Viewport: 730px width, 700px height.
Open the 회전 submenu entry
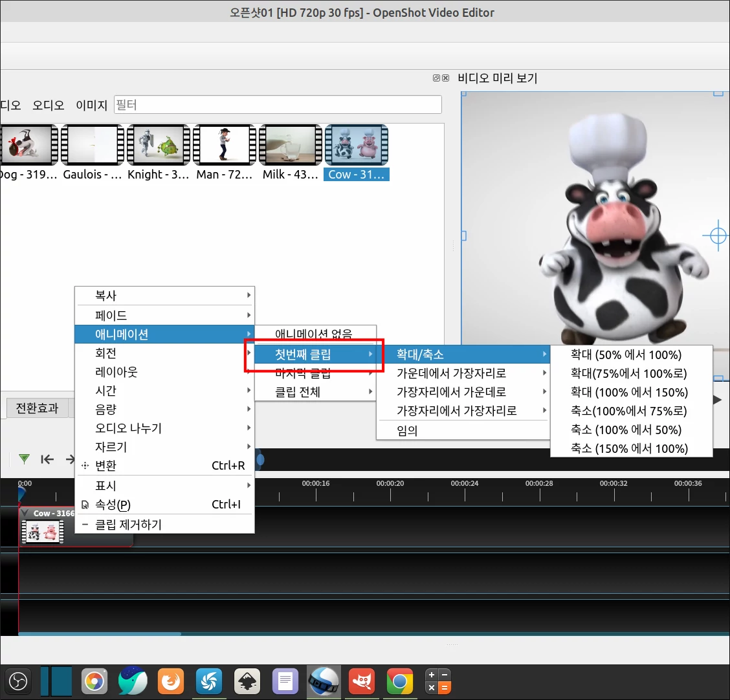(x=164, y=353)
